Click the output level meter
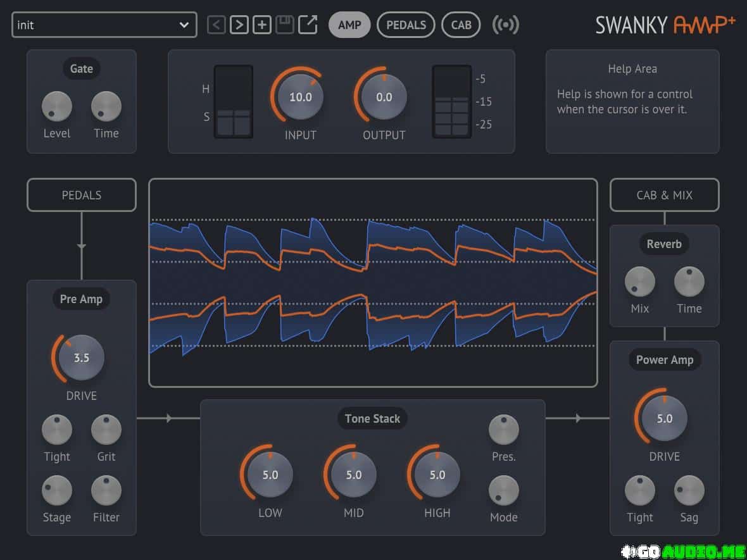Viewport: 747px width, 560px height. click(x=452, y=101)
